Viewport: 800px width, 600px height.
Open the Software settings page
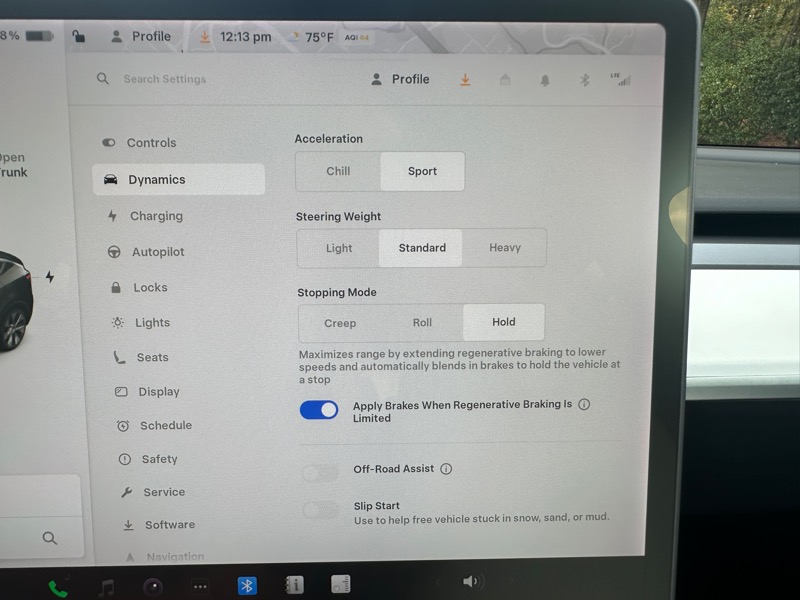pyautogui.click(x=170, y=525)
